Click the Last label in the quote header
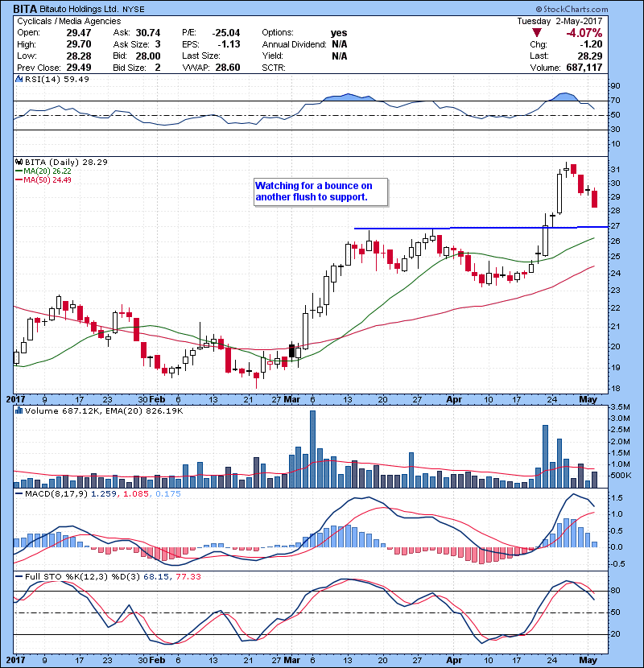644x668 pixels. pos(539,56)
